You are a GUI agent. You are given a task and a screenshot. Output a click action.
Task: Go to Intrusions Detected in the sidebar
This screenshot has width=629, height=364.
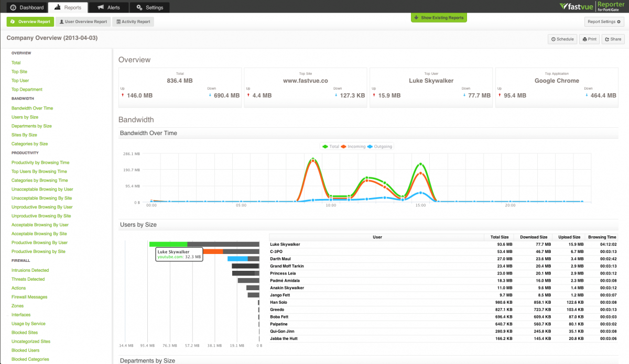[30, 270]
